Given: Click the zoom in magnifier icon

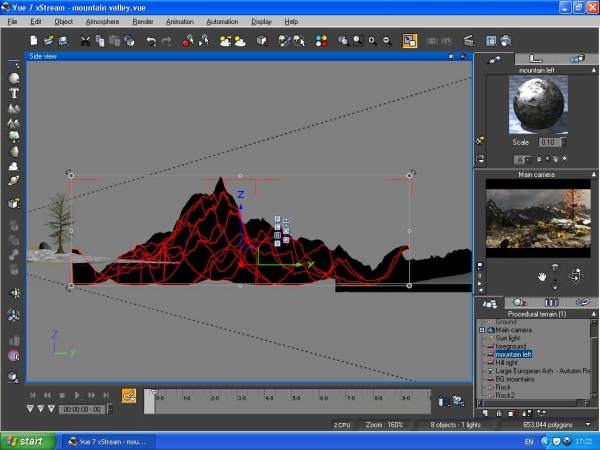Looking at the screenshot, I should (x=372, y=41).
